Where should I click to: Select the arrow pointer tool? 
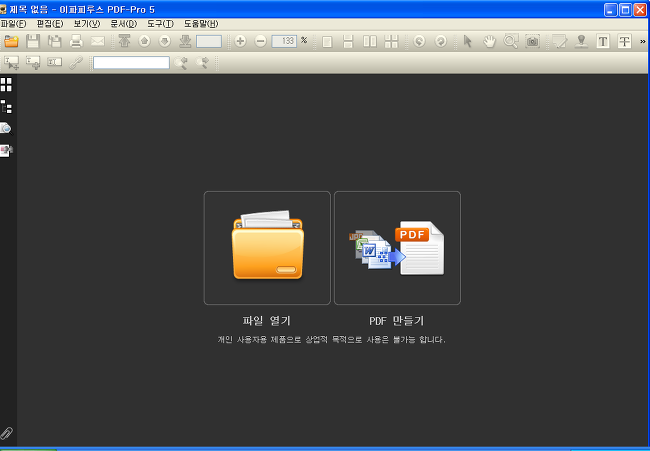(x=468, y=41)
